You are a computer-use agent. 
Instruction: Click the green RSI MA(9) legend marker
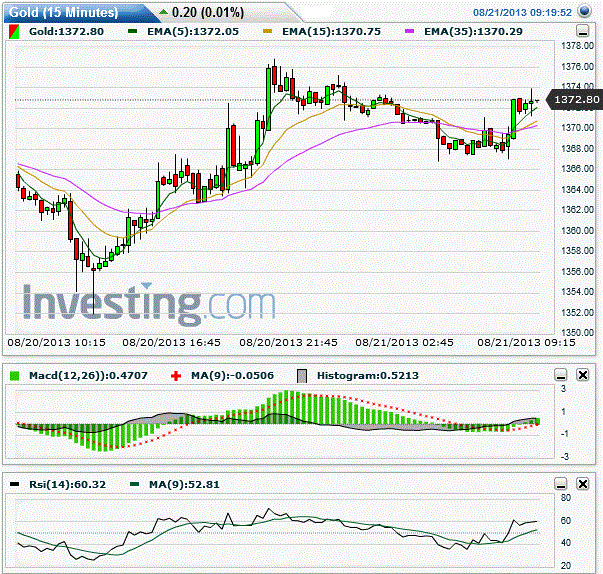(x=134, y=484)
